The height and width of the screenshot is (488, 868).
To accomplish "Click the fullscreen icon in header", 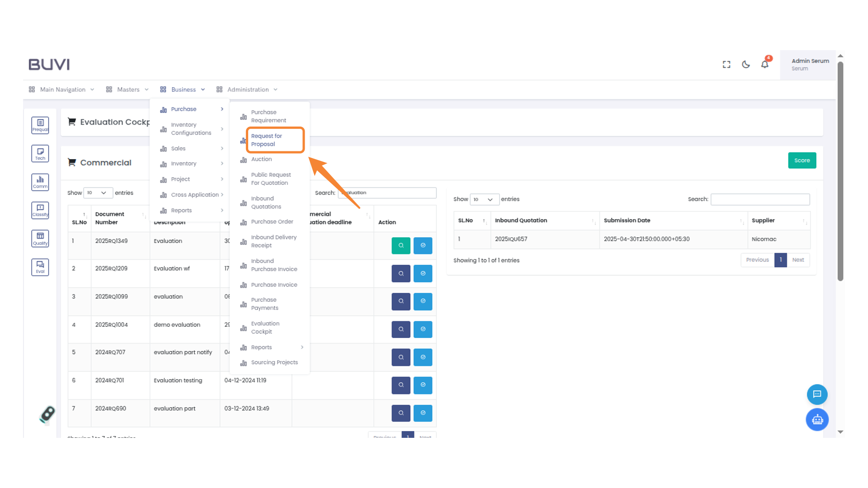I will tap(726, 65).
